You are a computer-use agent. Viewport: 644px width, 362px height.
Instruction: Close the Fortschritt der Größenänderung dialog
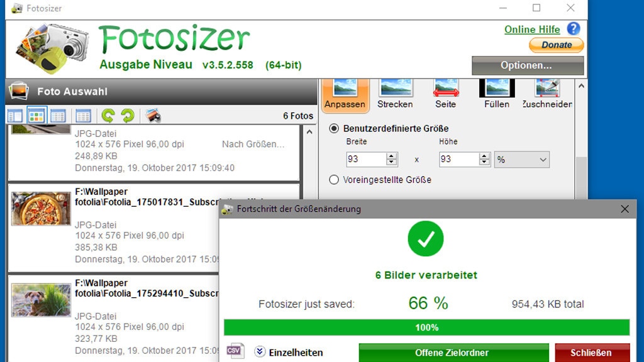click(625, 209)
